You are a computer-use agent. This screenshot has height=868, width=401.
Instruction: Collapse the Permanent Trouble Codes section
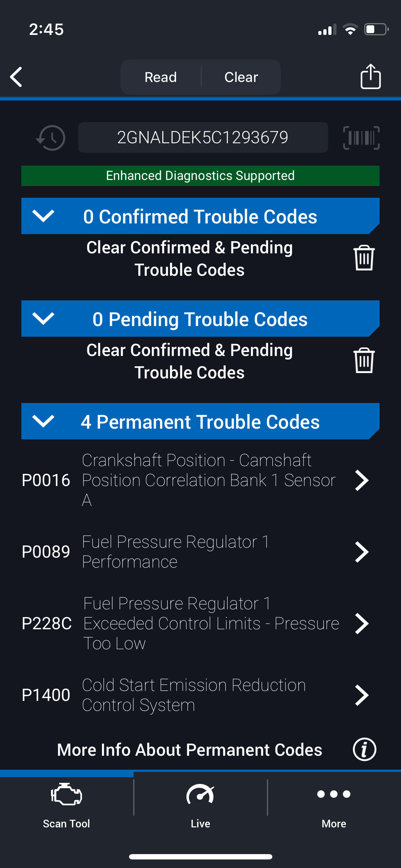43,421
